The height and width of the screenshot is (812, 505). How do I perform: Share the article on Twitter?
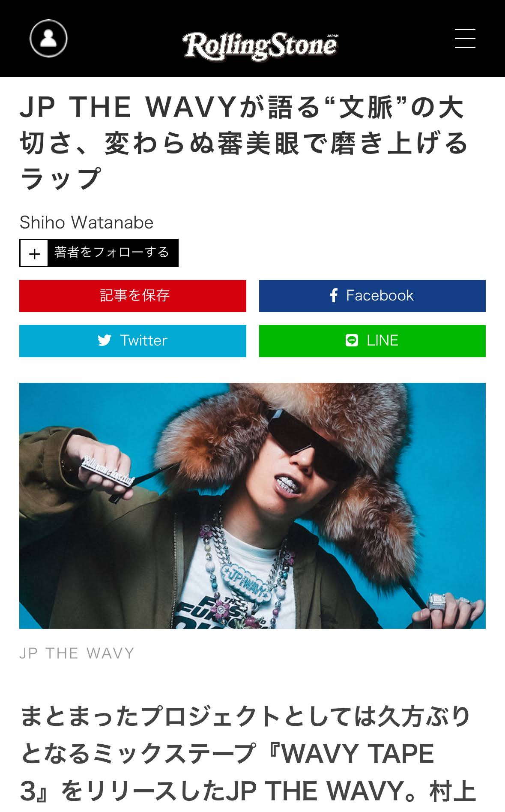(x=133, y=341)
